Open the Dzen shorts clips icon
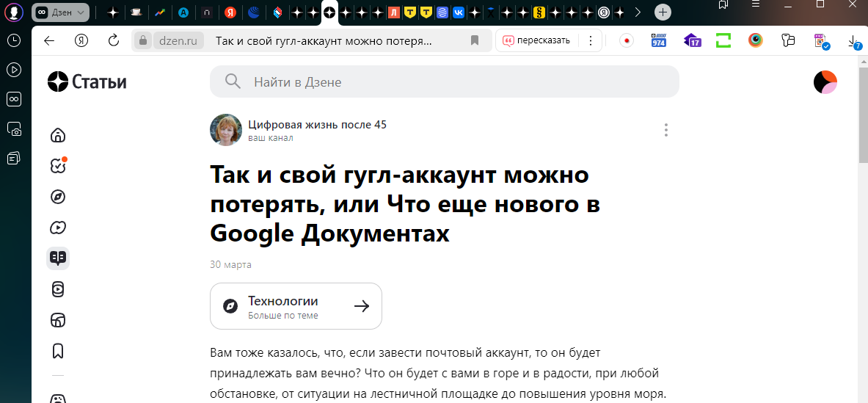Image resolution: width=868 pixels, height=403 pixels. click(57, 289)
